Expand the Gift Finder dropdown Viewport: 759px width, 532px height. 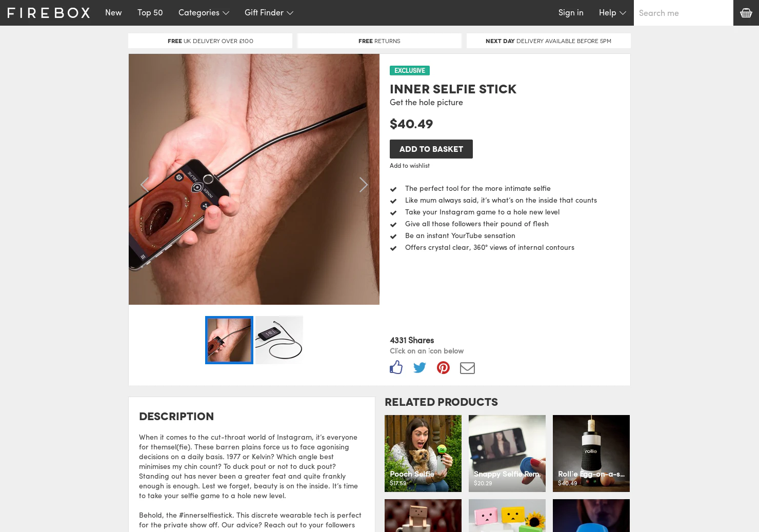pyautogui.click(x=269, y=13)
